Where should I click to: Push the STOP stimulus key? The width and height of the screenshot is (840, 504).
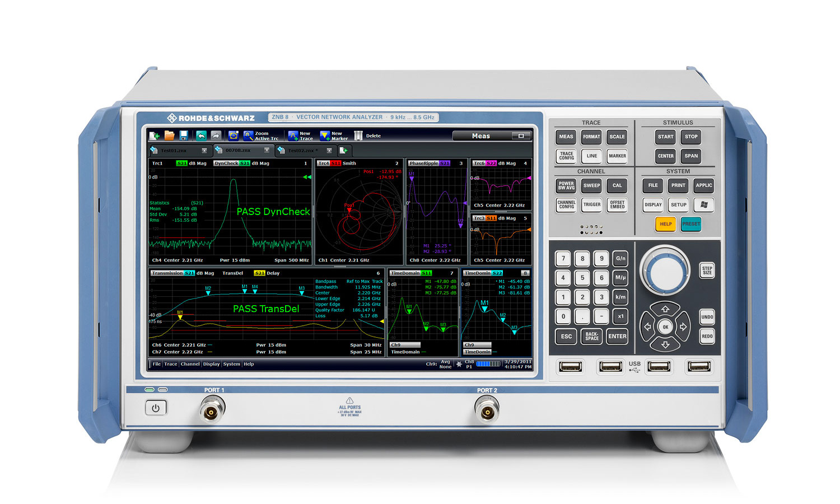coord(692,137)
